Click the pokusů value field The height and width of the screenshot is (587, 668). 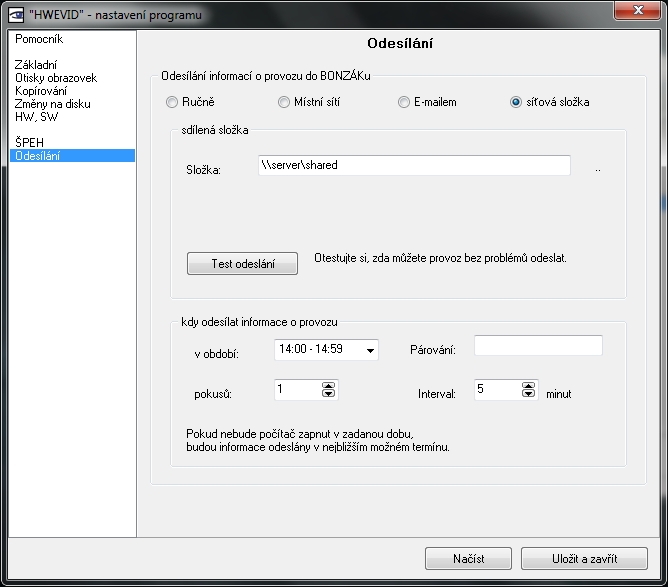pyautogui.click(x=298, y=390)
